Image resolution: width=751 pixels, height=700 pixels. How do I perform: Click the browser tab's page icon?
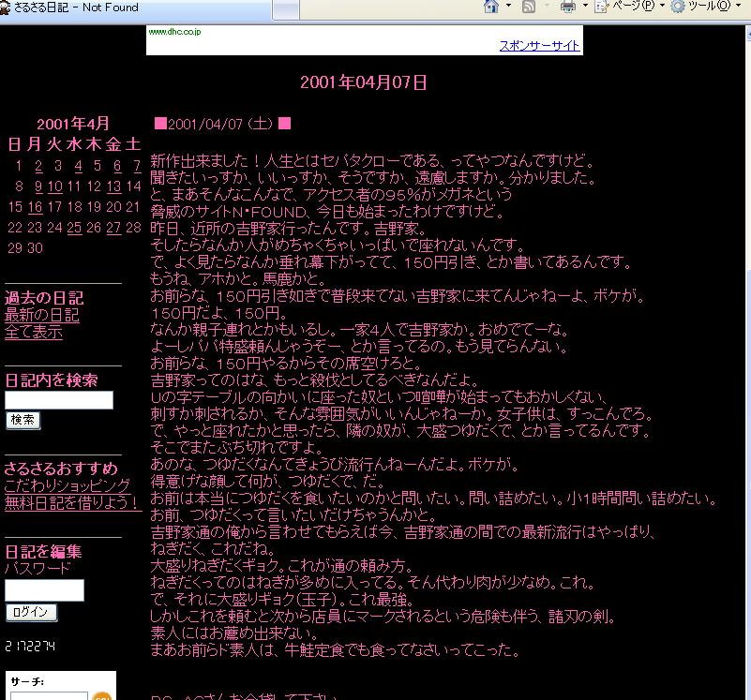(x=6, y=7)
